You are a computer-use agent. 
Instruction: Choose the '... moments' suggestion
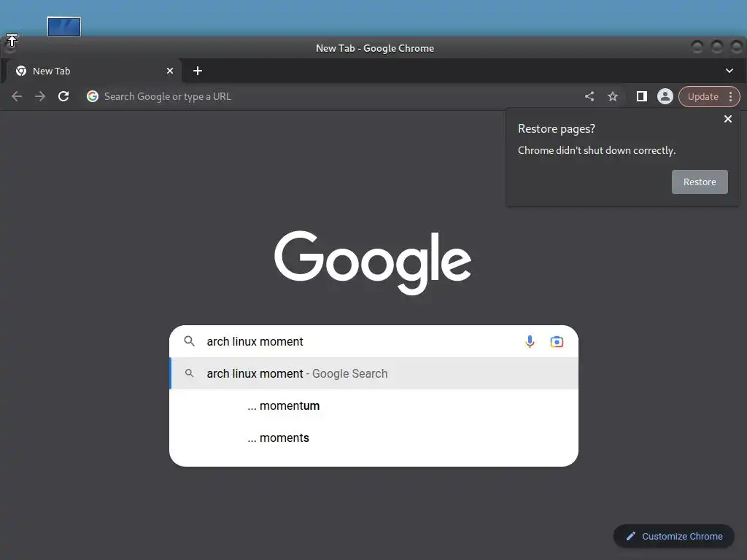click(x=374, y=437)
